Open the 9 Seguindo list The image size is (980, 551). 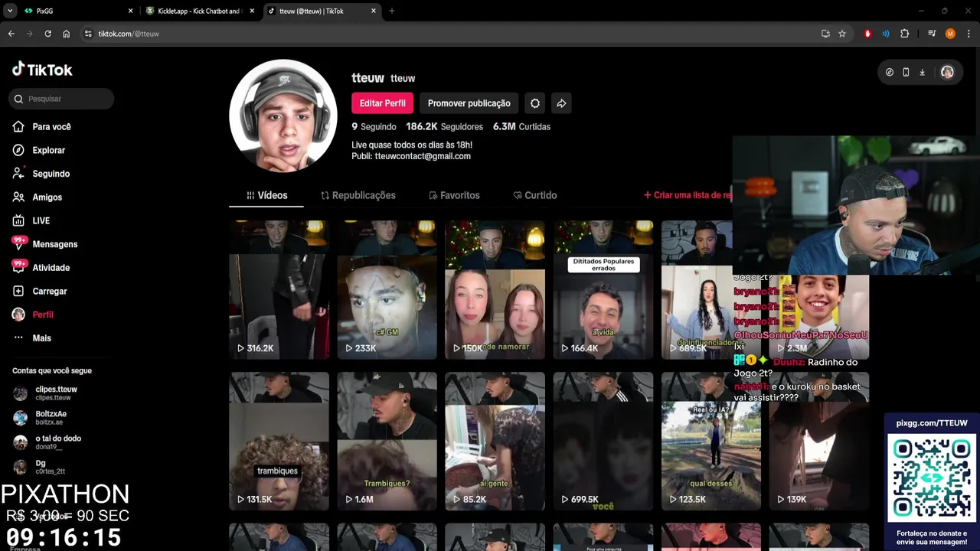374,126
